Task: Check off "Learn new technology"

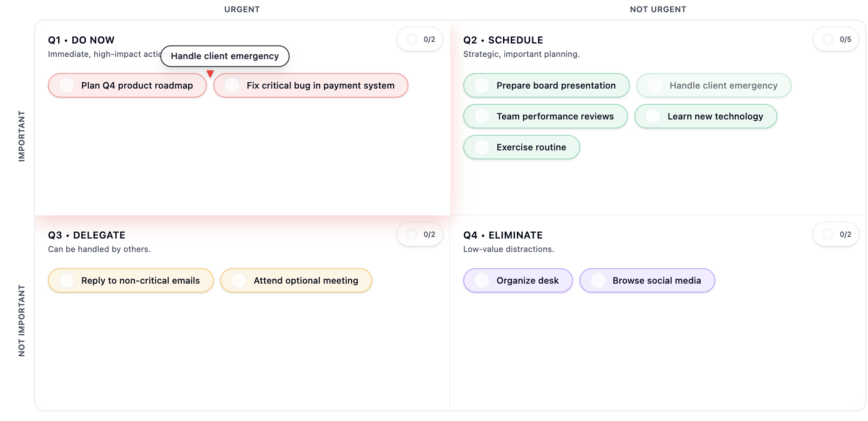Action: click(653, 116)
